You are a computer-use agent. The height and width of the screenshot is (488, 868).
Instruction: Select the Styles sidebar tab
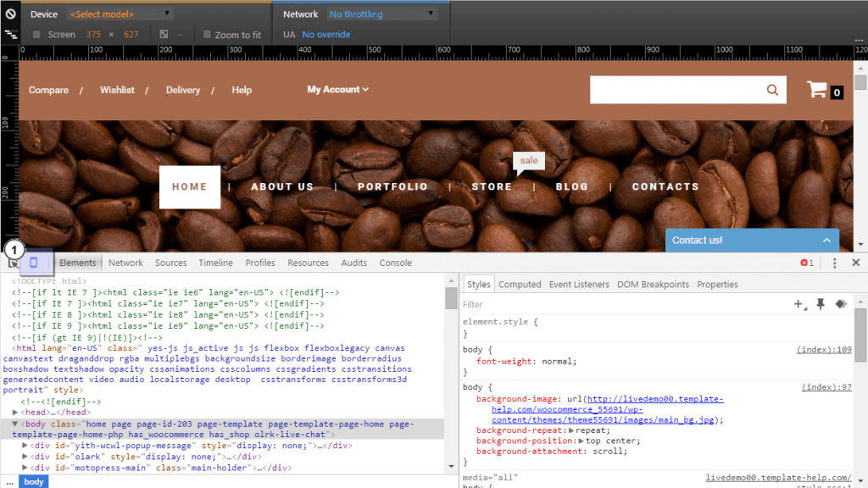point(478,284)
